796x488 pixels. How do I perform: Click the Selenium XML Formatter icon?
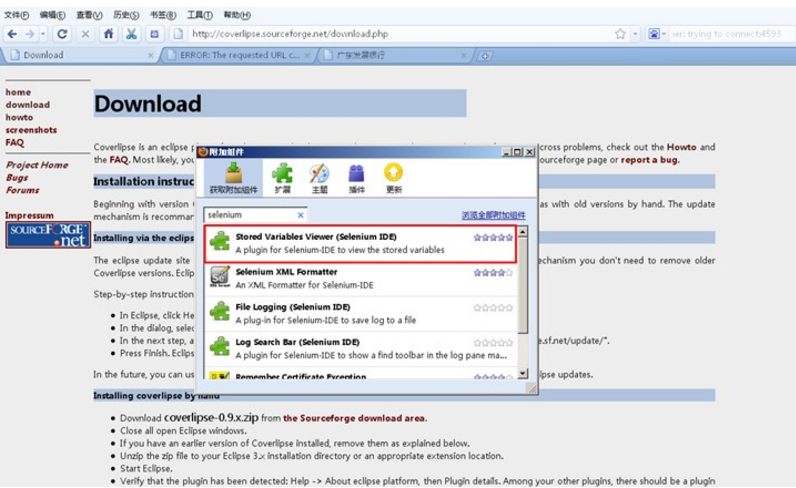220,277
